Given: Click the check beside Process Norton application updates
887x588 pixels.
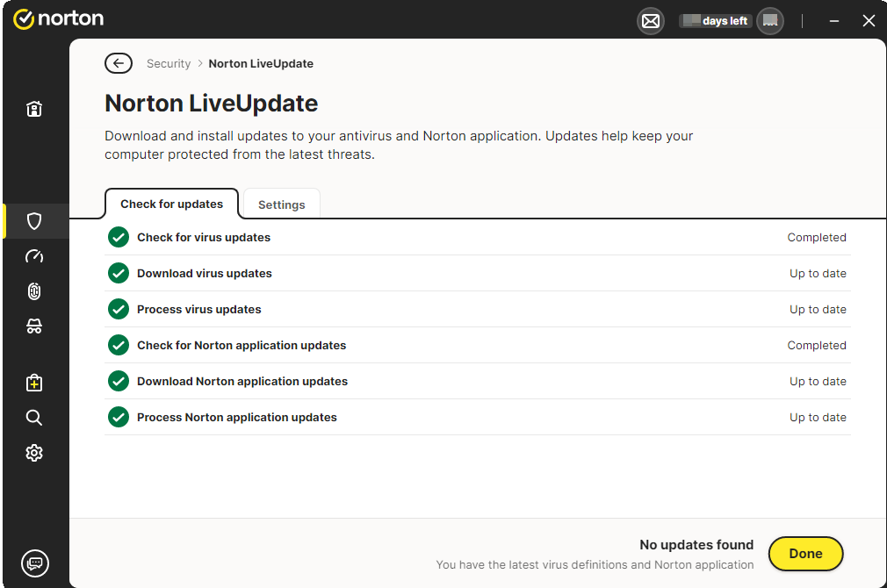Looking at the screenshot, I should point(119,417).
